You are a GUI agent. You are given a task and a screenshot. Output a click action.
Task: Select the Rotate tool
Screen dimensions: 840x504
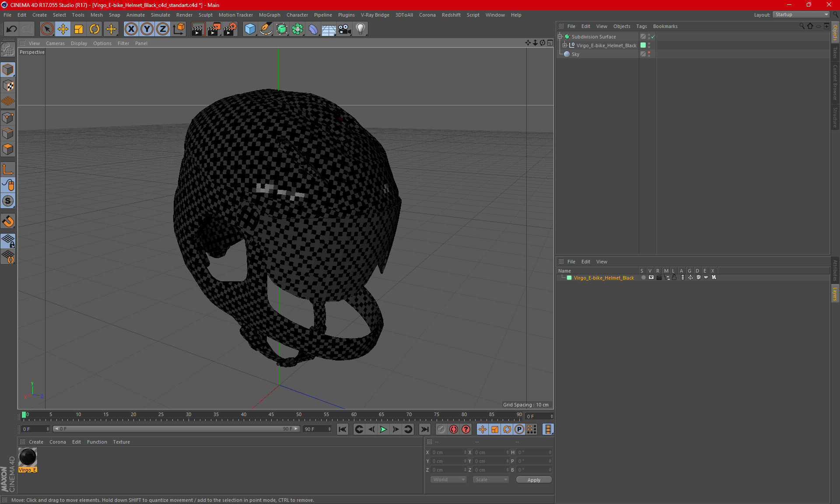point(94,29)
